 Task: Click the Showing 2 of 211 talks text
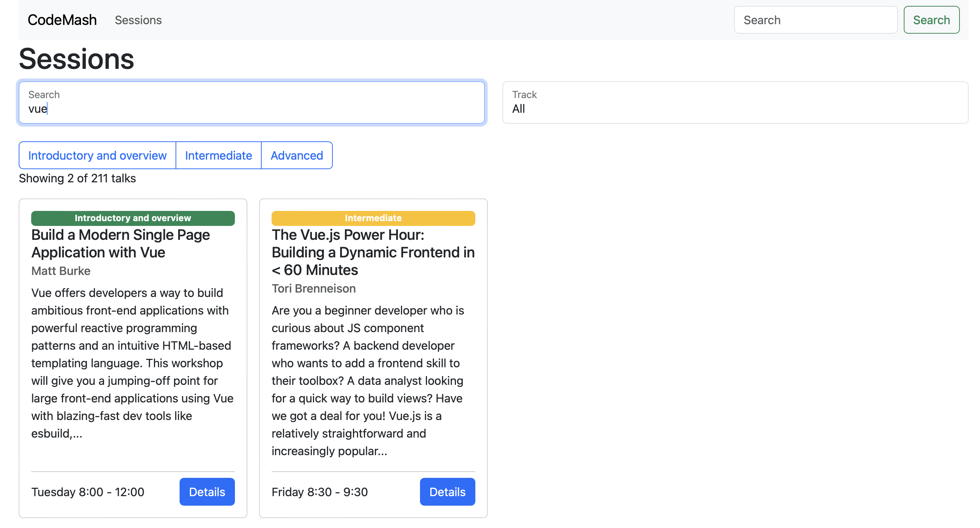(77, 178)
